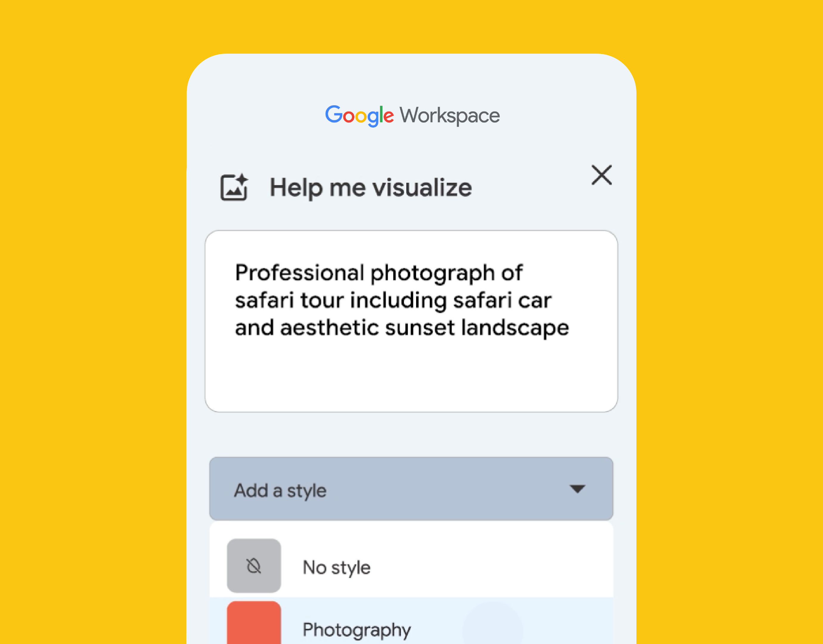
Task: Click the Help me visualize image sparkle icon
Action: [234, 188]
